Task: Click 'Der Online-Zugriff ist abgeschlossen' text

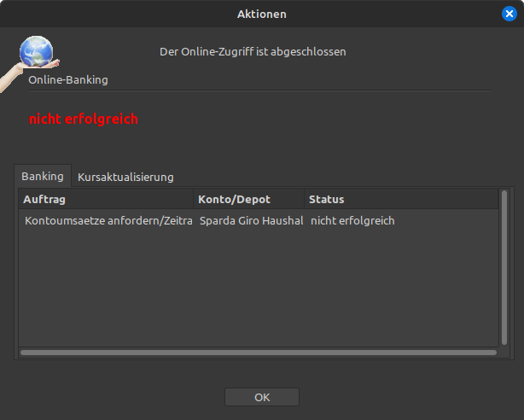Action: tap(253, 52)
